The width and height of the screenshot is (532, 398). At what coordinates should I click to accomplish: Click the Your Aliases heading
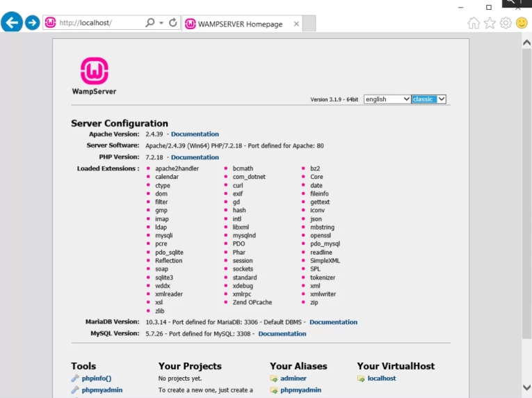tap(298, 366)
